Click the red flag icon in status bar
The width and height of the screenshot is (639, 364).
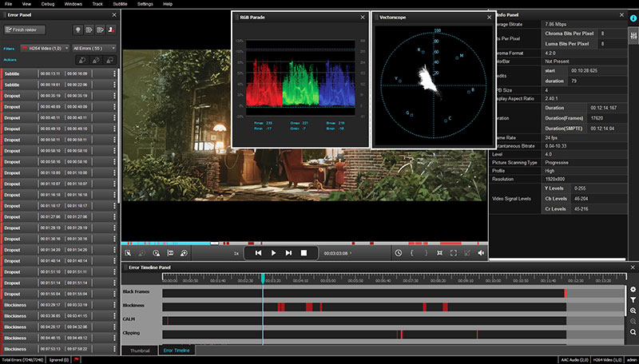tap(76, 359)
